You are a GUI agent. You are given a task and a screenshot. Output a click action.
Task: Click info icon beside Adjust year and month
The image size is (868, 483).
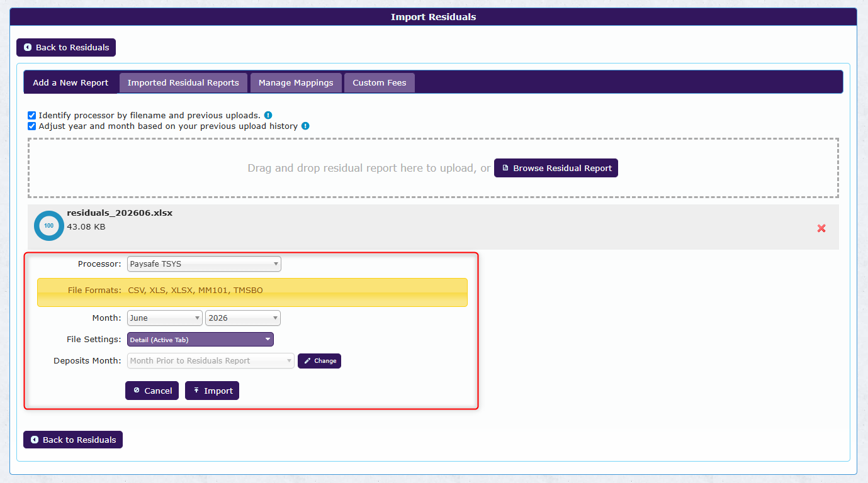coord(305,126)
